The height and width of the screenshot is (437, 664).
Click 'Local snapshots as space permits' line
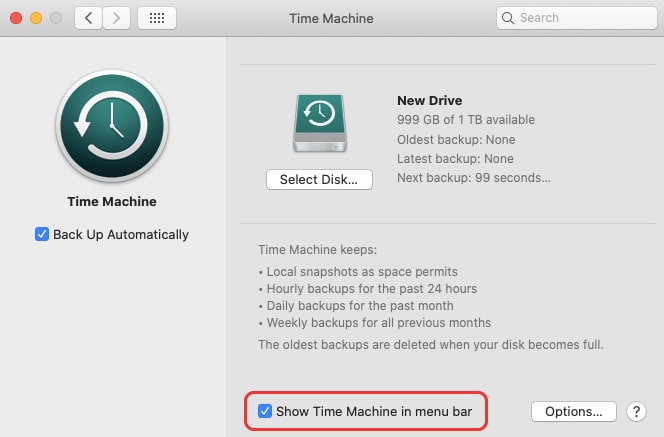(x=358, y=271)
